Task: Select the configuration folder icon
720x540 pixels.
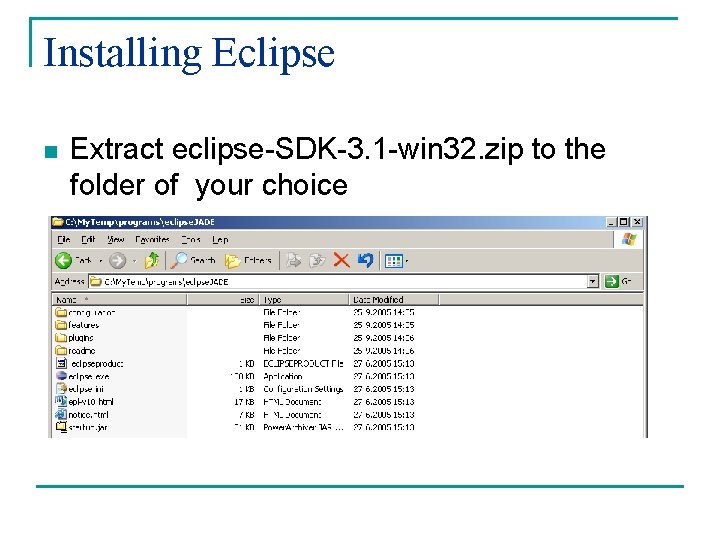Action: (61, 312)
